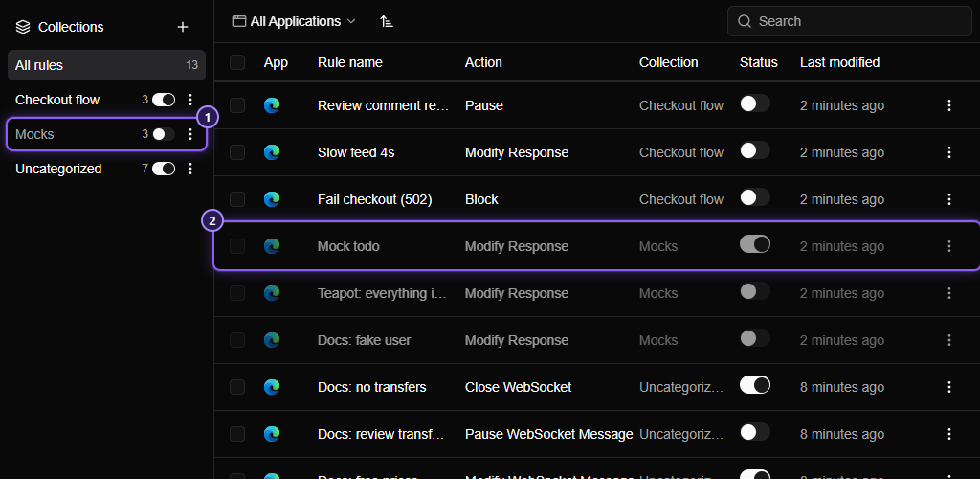Open kebab menu for Mocks collection
Image resolution: width=980 pixels, height=479 pixels.
tap(191, 134)
